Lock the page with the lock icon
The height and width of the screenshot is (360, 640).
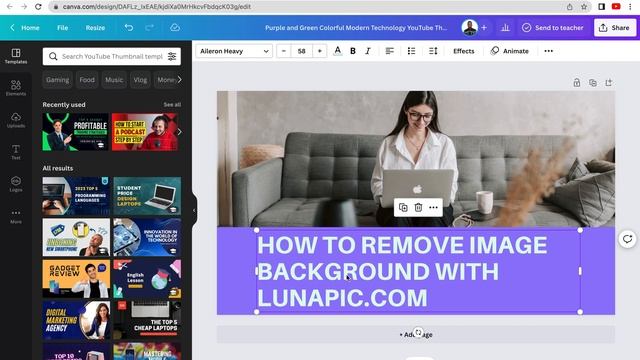point(577,83)
